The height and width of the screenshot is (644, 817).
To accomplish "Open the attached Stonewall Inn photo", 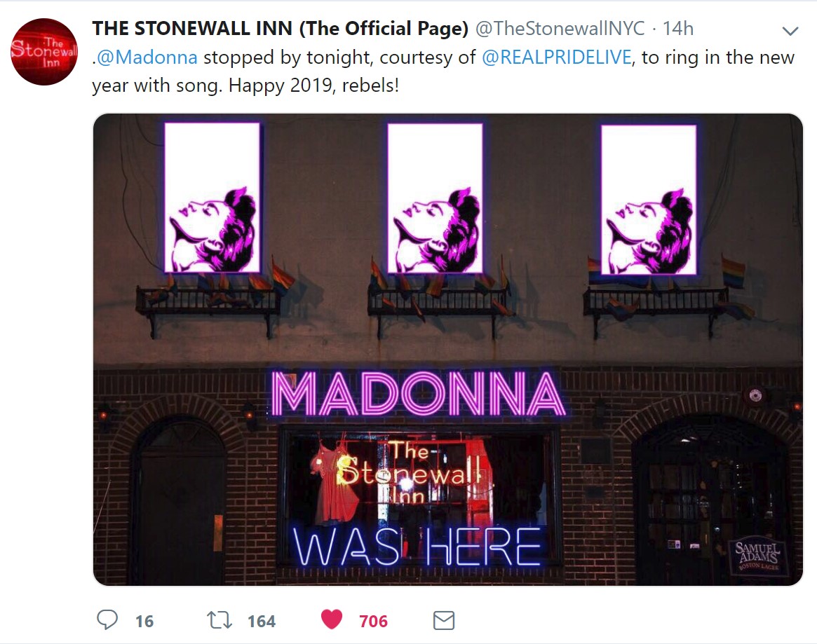I will pos(448,350).
